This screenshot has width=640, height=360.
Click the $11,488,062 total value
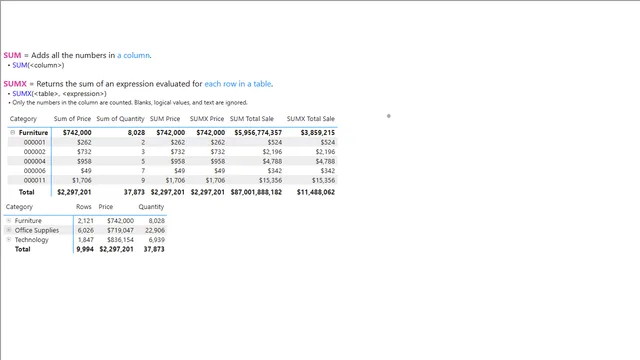click(316, 192)
